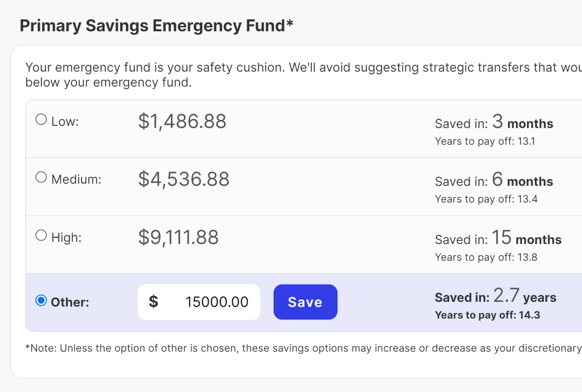582x392 pixels.
Task: Click the "Saved in: 2.7 years" text
Action: (495, 296)
